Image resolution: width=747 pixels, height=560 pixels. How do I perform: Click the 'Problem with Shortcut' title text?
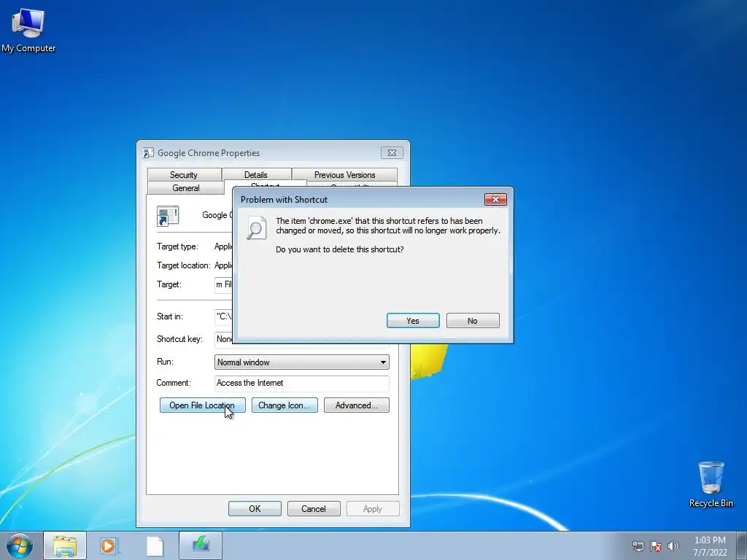pos(284,200)
